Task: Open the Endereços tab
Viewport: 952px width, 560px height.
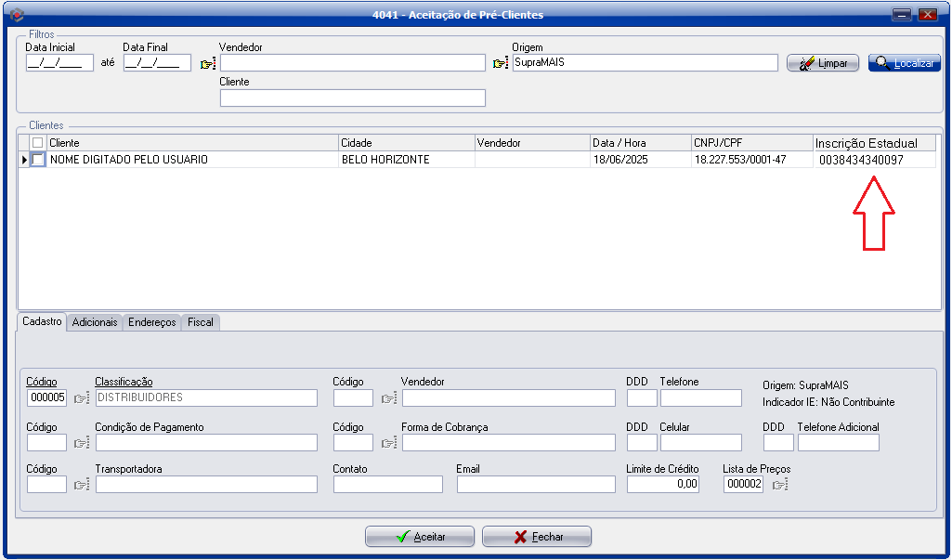Action: [x=151, y=322]
